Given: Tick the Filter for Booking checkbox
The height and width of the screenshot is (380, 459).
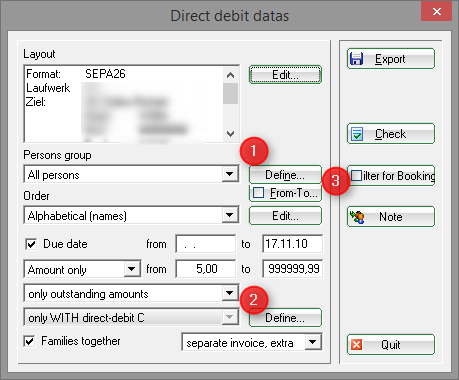Looking at the screenshot, I should (356, 175).
